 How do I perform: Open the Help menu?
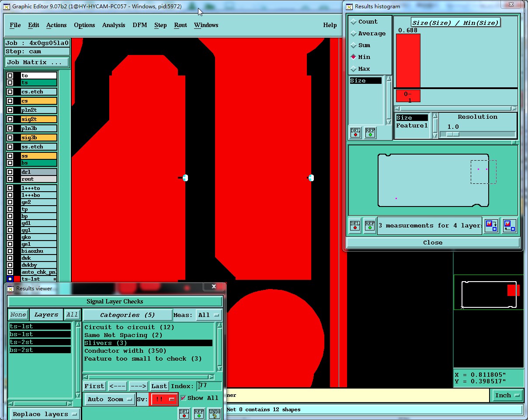point(330,25)
